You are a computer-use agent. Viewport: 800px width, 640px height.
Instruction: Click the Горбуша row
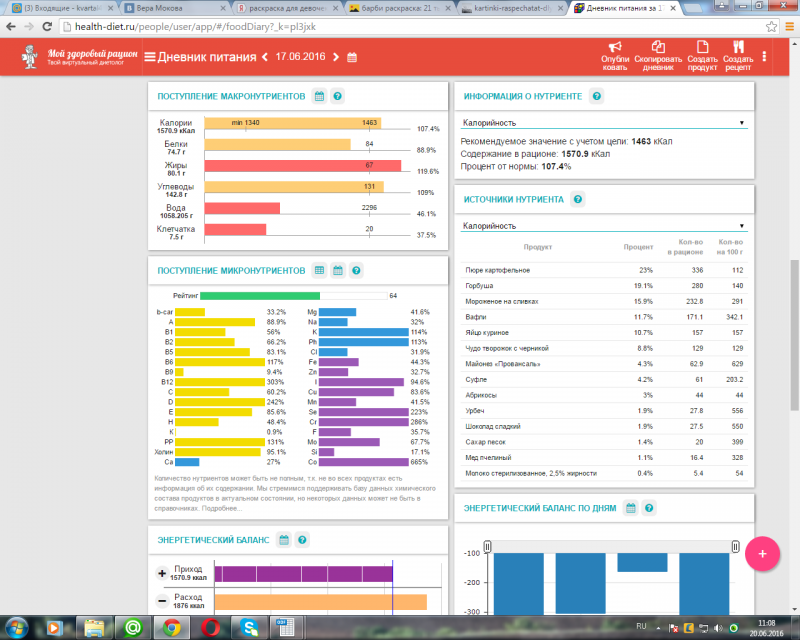tap(604, 286)
